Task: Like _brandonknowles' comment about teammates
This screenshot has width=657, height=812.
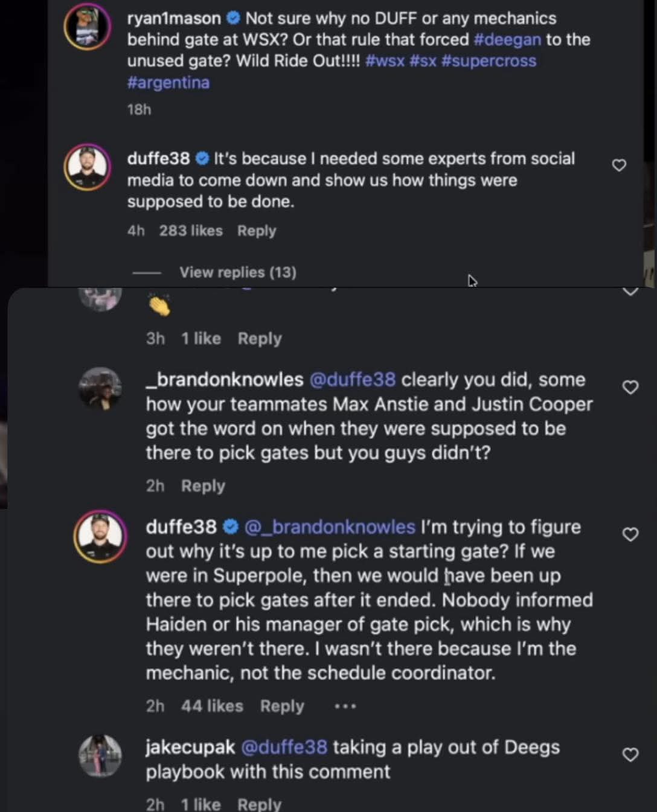Action: coord(630,387)
